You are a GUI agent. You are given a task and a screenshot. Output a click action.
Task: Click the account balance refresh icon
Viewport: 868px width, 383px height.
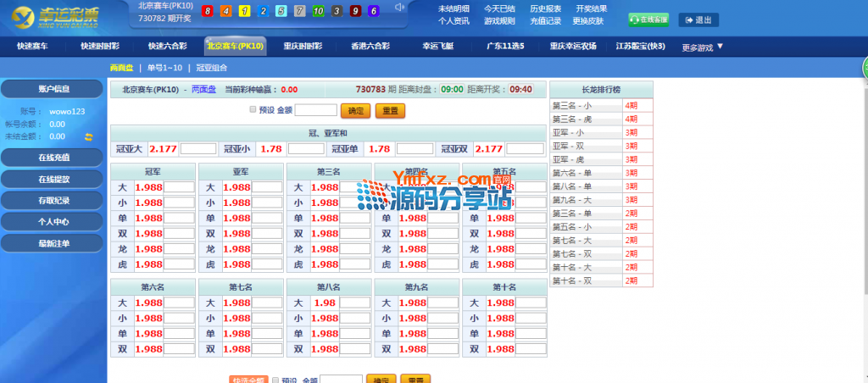coord(88,136)
